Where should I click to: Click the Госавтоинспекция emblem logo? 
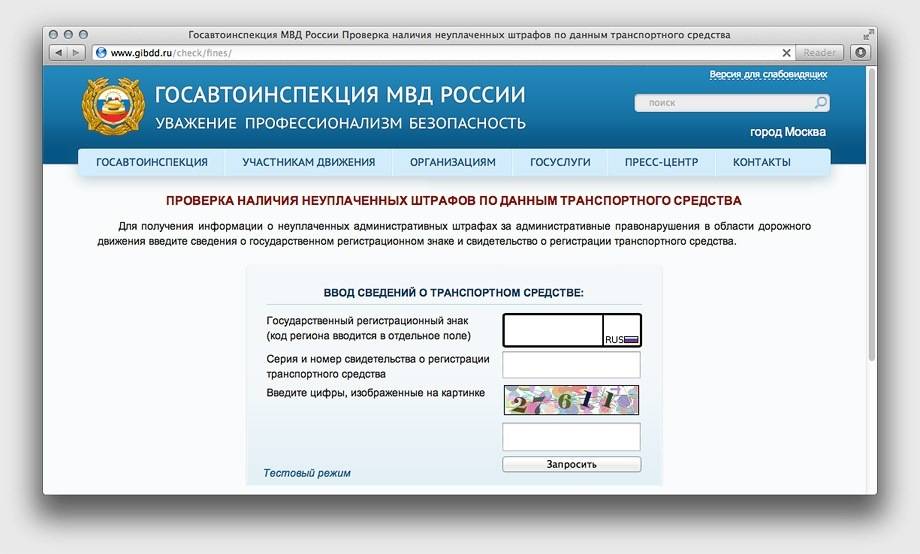[112, 108]
